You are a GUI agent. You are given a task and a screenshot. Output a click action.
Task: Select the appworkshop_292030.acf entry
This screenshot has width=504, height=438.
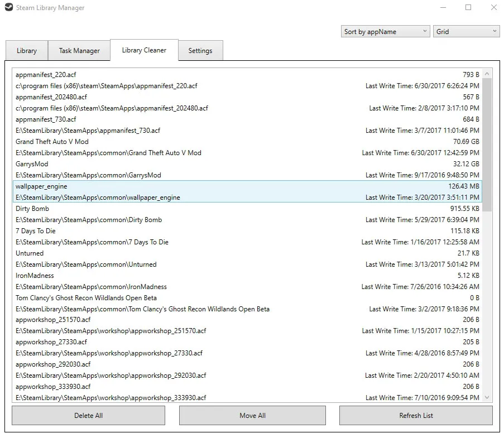[52, 364]
